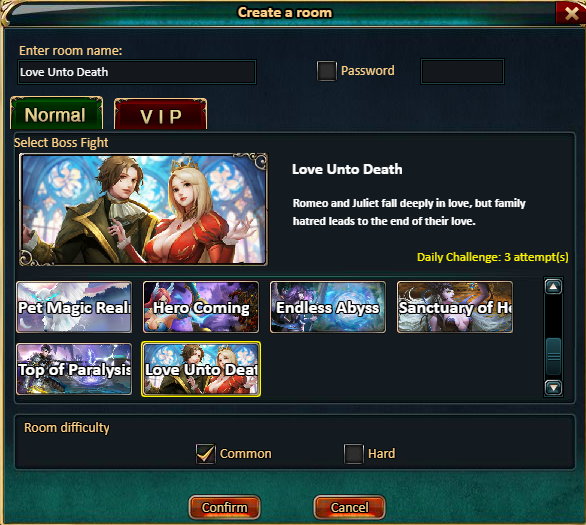Uncheck the Common difficulty checkbox
Screen dimensions: 586x525
click(x=206, y=454)
